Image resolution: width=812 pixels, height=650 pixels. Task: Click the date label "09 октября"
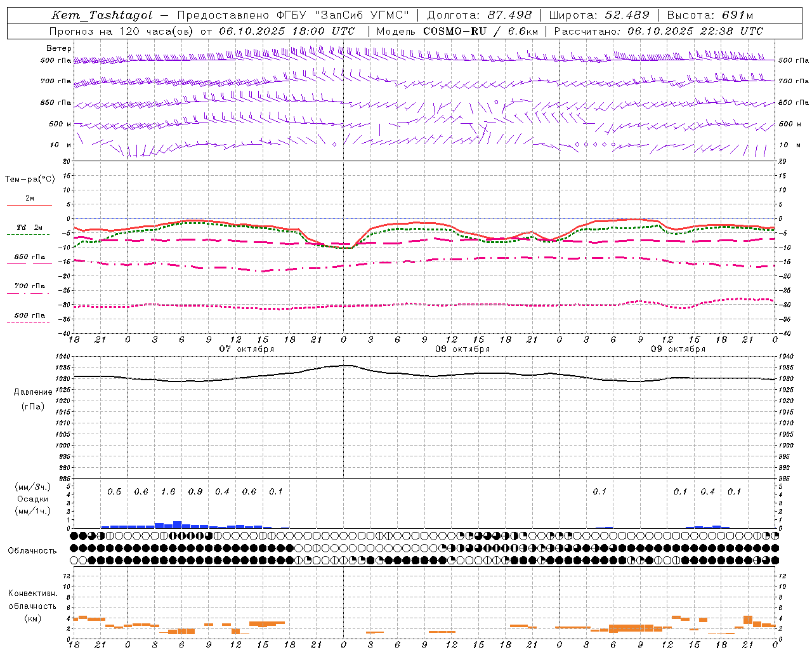[678, 349]
